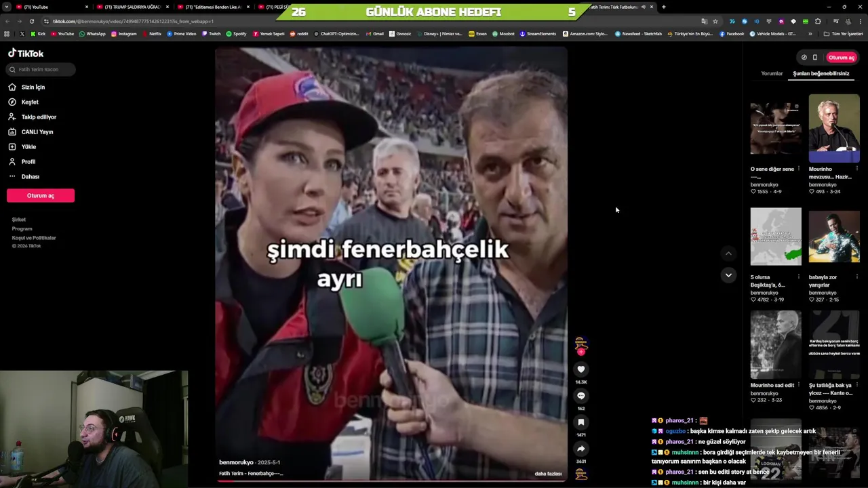This screenshot has width=868, height=488.
Task: Bookmark the video with save icon
Action: pyautogui.click(x=581, y=422)
